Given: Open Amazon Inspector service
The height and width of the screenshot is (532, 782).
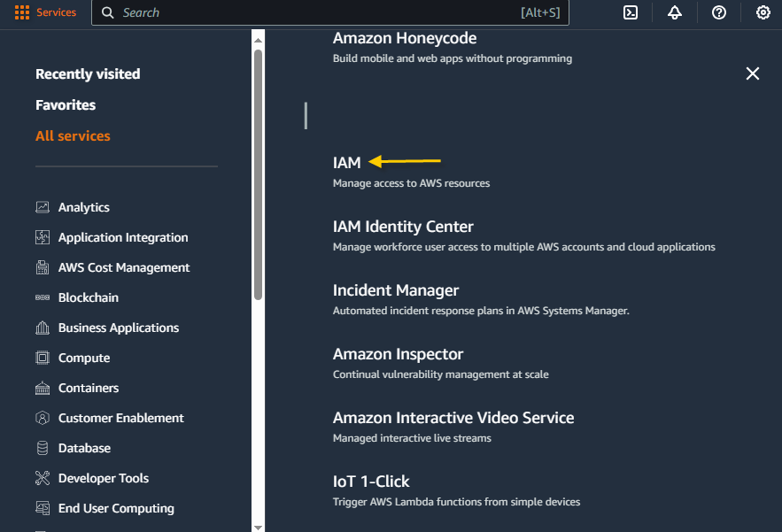Looking at the screenshot, I should coord(398,354).
